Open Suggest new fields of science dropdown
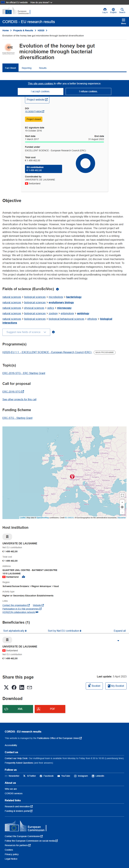Viewport: 129px width, 868px height. point(26,332)
